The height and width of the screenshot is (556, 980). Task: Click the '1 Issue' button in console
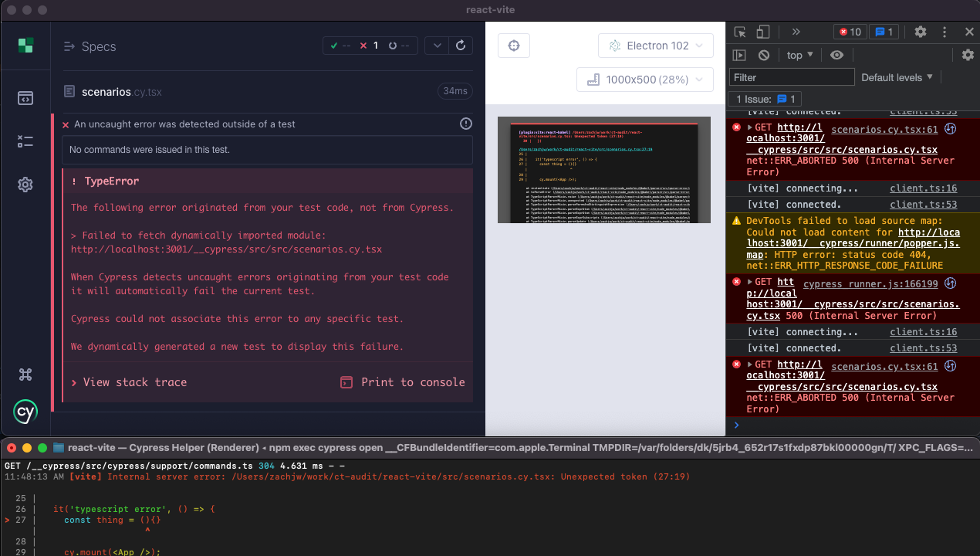click(x=766, y=99)
